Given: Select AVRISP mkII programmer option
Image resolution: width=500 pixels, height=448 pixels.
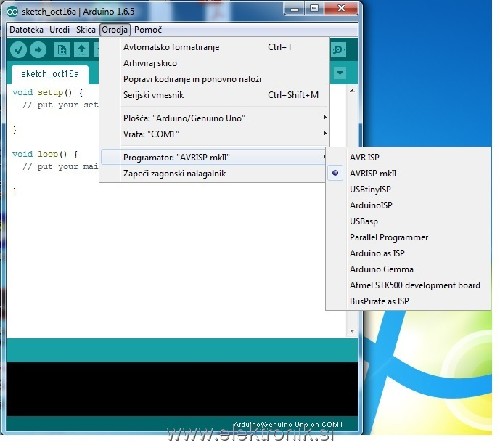Looking at the screenshot, I should pyautogui.click(x=408, y=173).
